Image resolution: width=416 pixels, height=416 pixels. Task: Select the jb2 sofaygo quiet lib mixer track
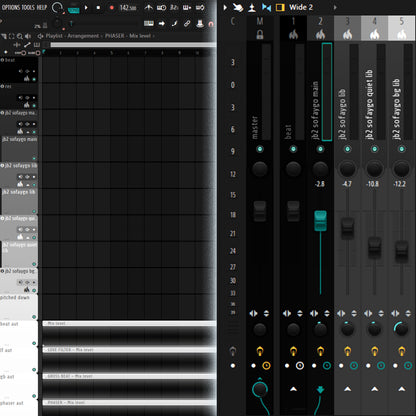(369, 104)
